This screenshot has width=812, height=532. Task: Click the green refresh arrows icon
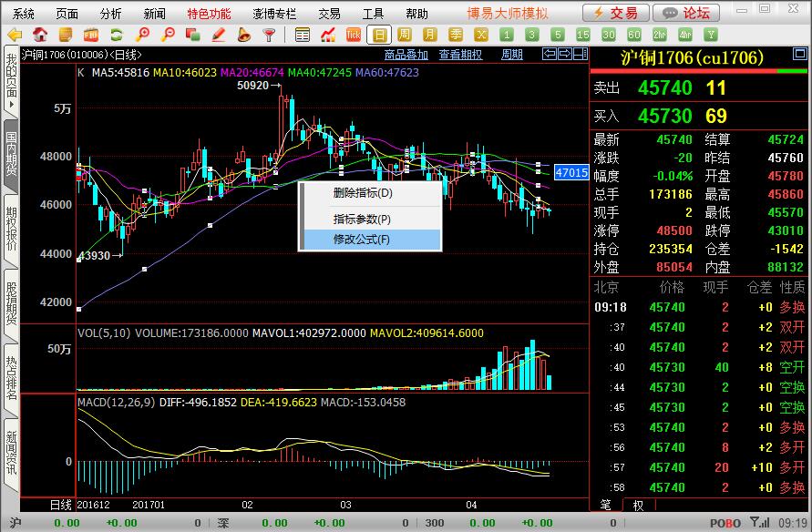point(117,35)
